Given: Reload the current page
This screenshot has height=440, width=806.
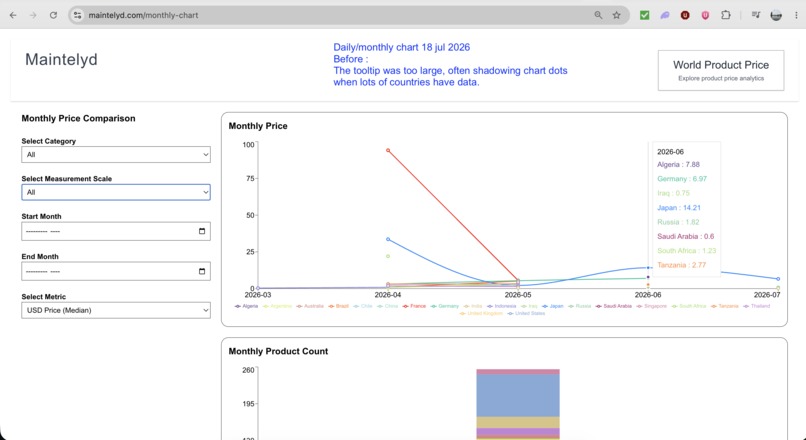Looking at the screenshot, I should (x=53, y=15).
